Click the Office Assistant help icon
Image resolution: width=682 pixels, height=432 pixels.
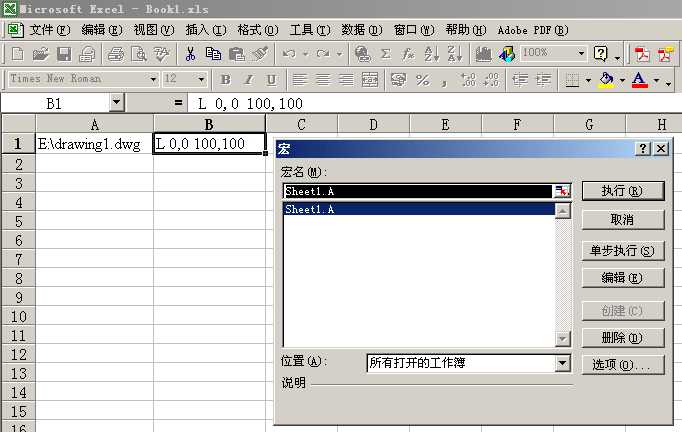click(x=601, y=54)
